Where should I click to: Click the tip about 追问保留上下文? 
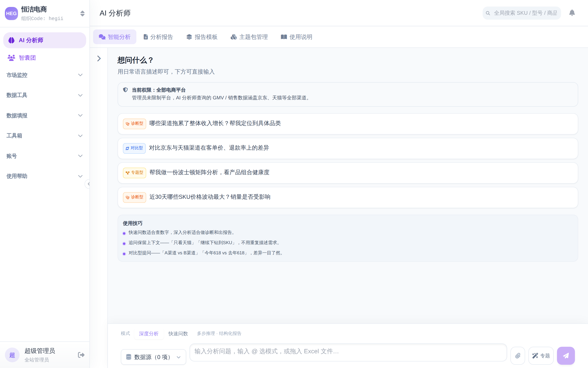tap(205, 243)
